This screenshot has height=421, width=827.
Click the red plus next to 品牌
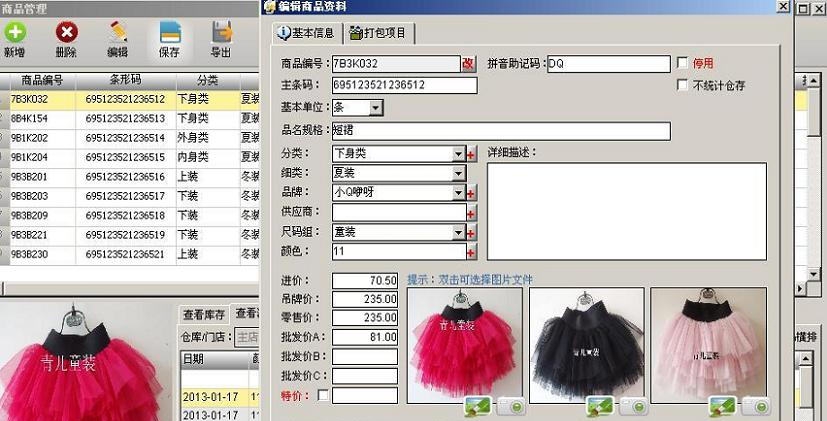471,193
